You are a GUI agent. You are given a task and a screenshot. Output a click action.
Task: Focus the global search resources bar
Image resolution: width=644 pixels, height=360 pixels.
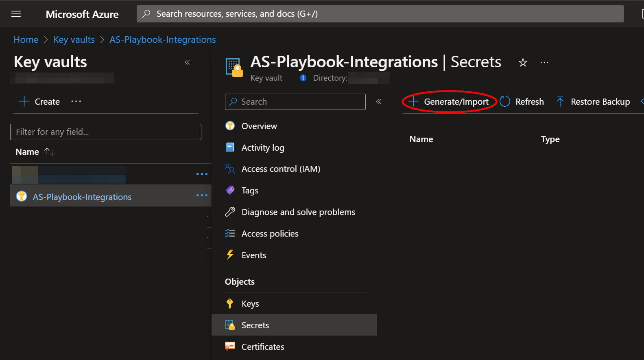click(380, 14)
